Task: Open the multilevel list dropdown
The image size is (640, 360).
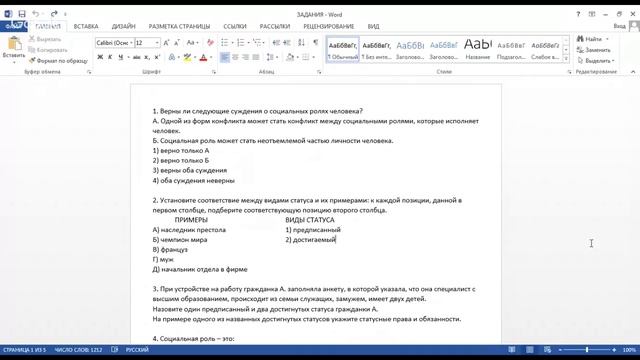Action: point(264,42)
